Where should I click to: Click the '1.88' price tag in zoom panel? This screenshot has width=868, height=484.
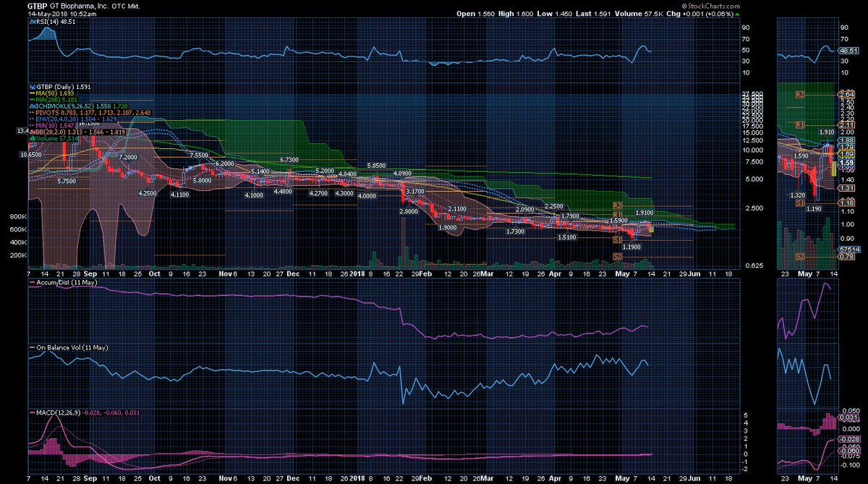click(846, 140)
